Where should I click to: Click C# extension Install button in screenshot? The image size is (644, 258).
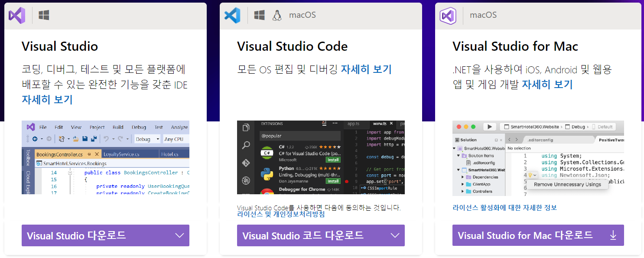click(x=333, y=160)
